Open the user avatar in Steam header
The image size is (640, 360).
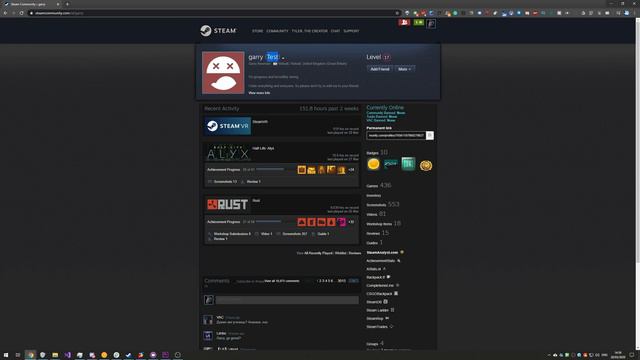pos(431,24)
